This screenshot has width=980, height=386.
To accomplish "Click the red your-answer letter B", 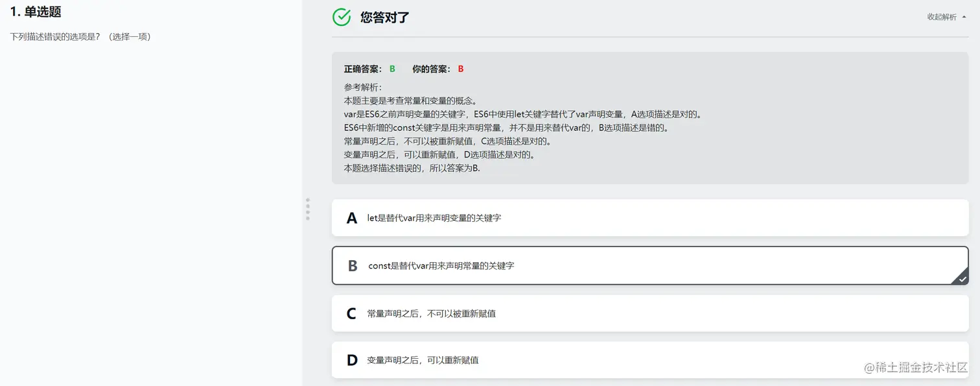I will tap(461, 69).
